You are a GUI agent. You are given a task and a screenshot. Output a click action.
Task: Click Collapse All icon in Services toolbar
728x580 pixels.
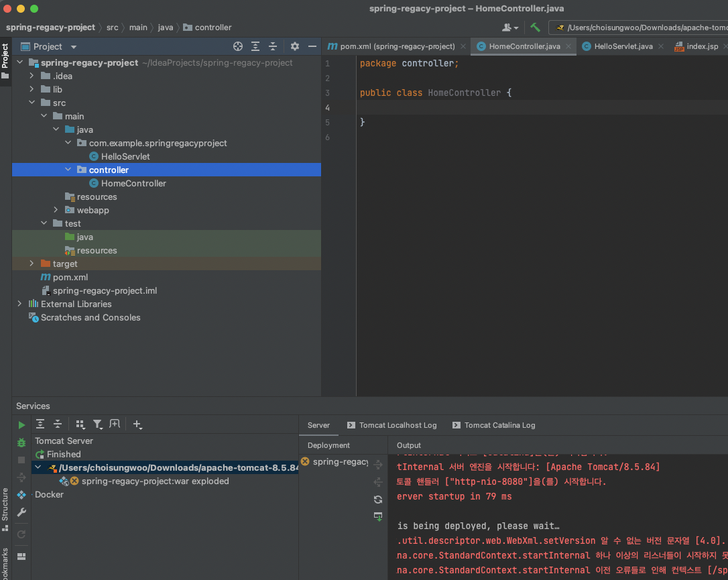click(58, 424)
